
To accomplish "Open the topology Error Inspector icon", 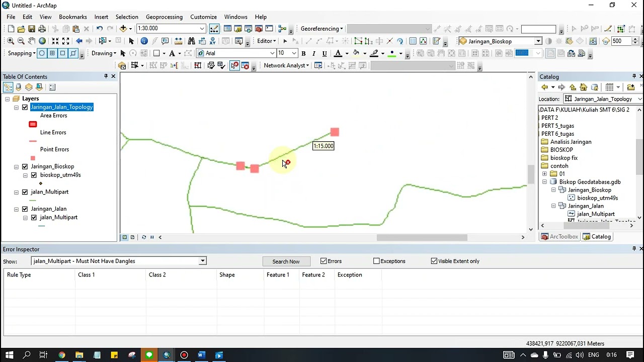I will coord(245,65).
